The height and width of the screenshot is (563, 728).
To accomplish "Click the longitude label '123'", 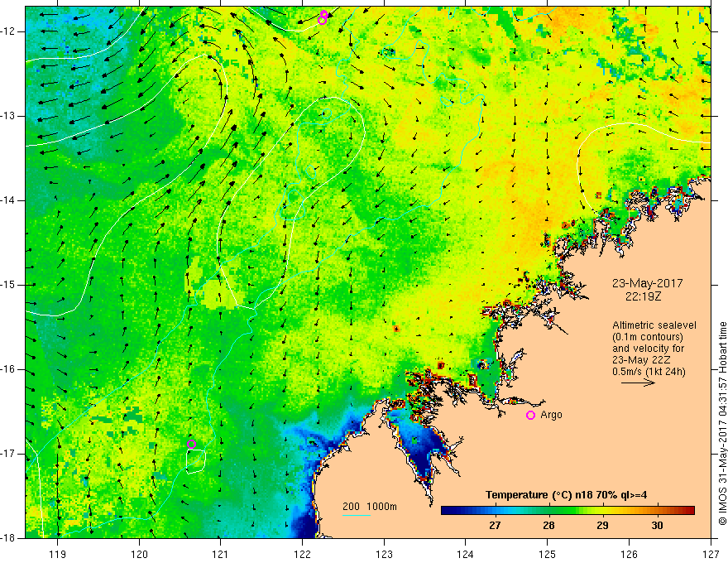I will coord(384,554).
